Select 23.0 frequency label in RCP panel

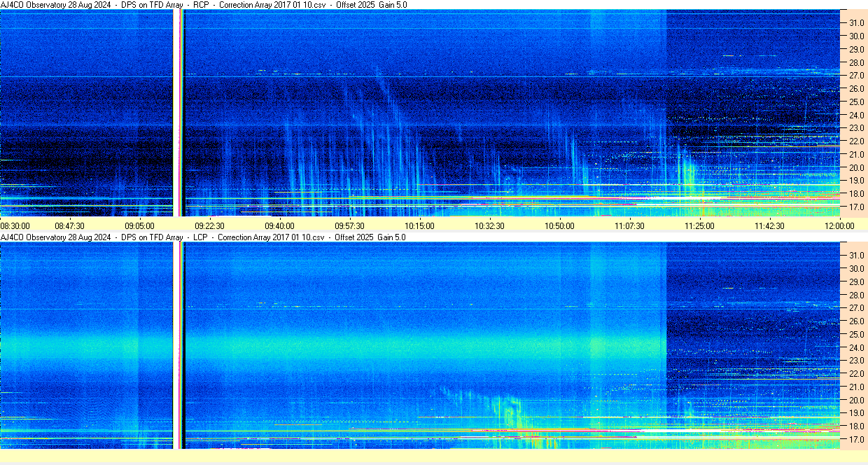pyautogui.click(x=856, y=129)
